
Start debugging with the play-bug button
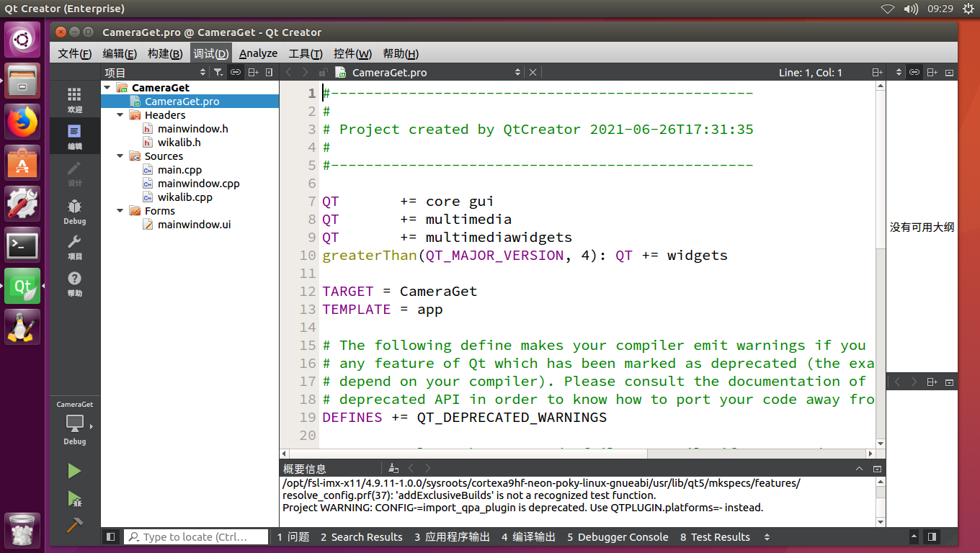tap(74, 499)
